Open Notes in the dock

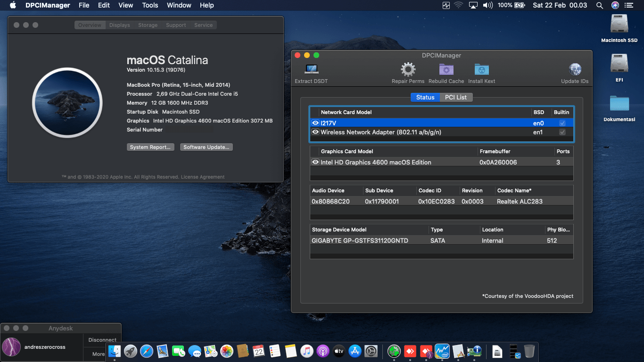291,351
